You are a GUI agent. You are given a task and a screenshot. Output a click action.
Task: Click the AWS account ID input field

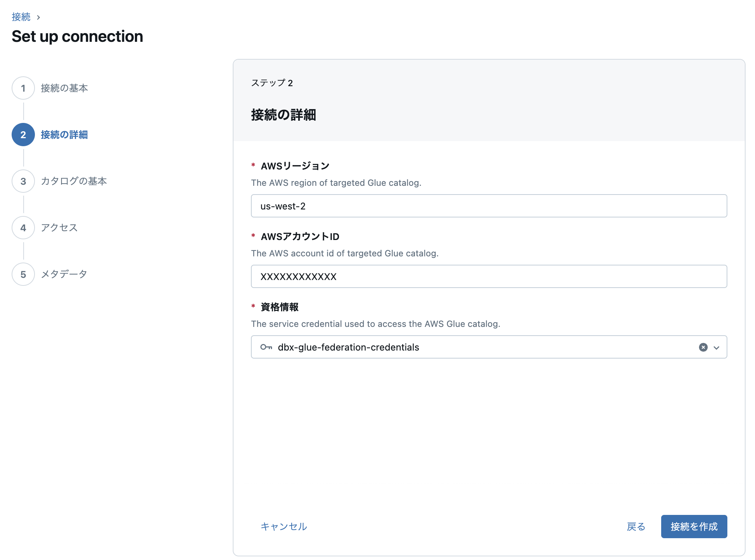(488, 277)
